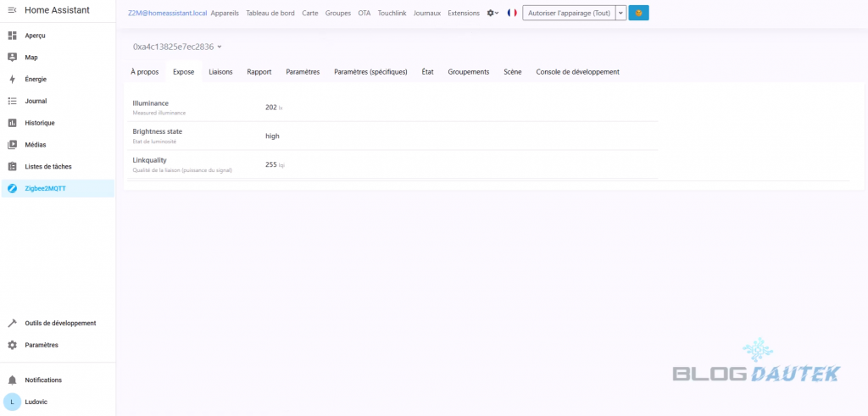Image resolution: width=868 pixels, height=416 pixels.
Task: Select the Expose tab
Action: pos(183,72)
